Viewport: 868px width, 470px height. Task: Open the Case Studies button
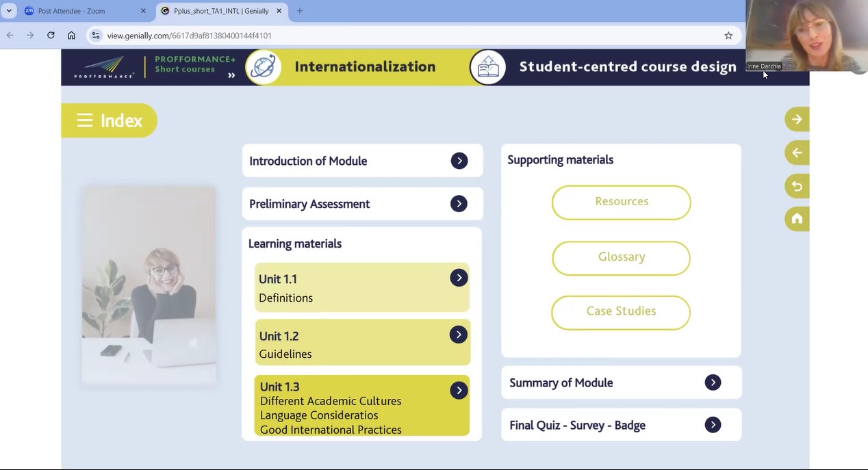tap(621, 311)
